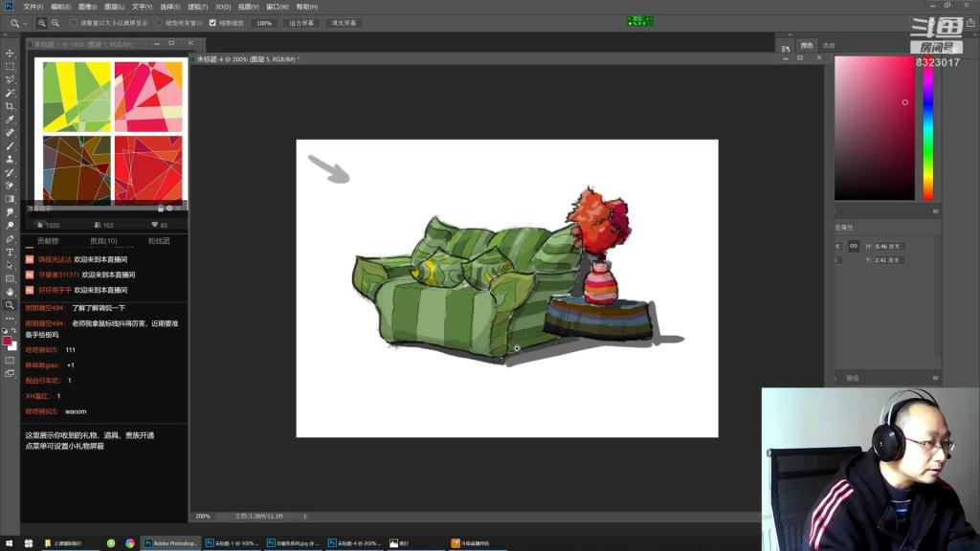The image size is (980, 551).
Task: Open Google Chrome from the taskbar
Action: click(130, 543)
